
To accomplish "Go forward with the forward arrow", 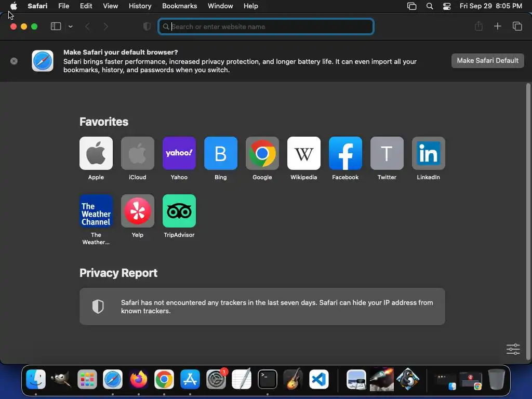I will [105, 26].
